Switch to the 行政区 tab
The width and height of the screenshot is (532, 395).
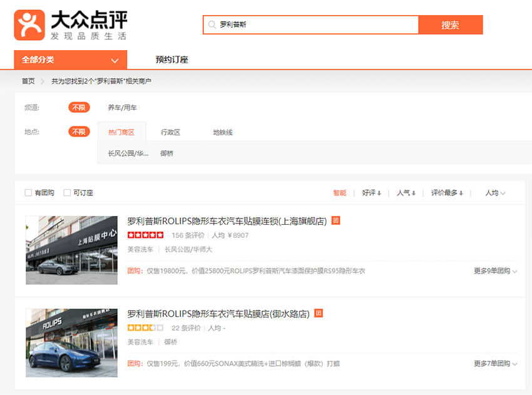(170, 132)
